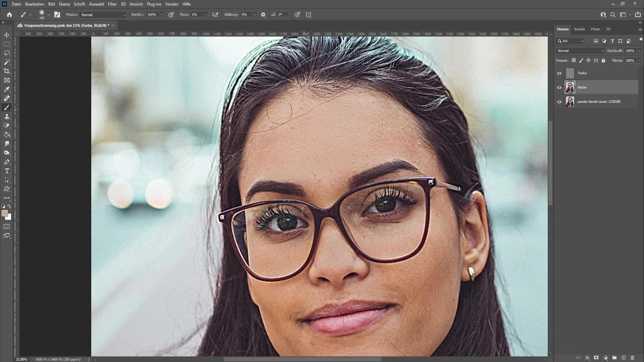Select the Brush tool in toolbar
Viewport: 644px width, 362px height.
click(7, 107)
